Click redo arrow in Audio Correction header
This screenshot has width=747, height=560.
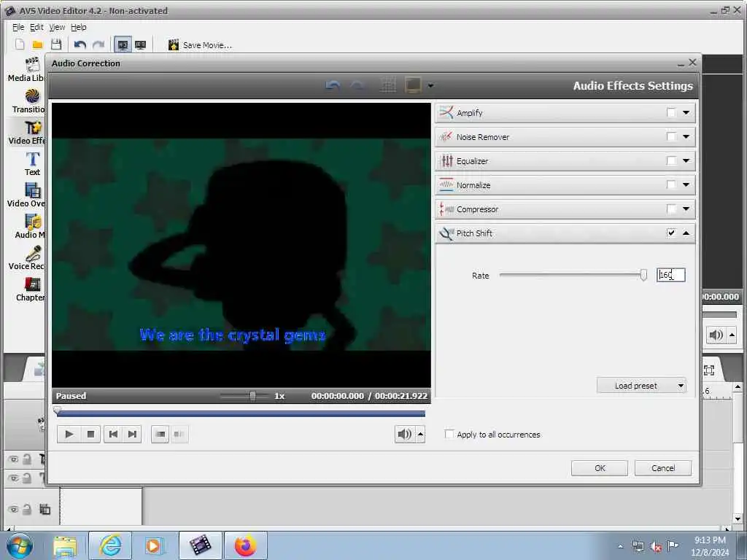tap(357, 86)
